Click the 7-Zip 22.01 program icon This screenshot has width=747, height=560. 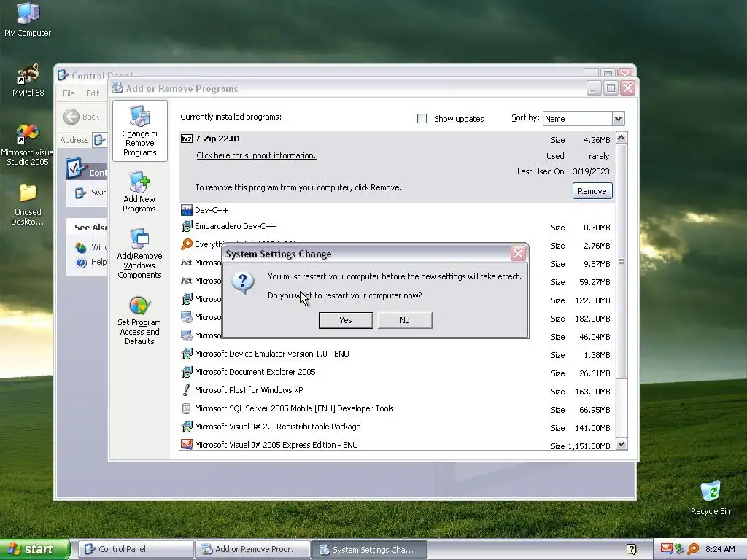coord(187,139)
